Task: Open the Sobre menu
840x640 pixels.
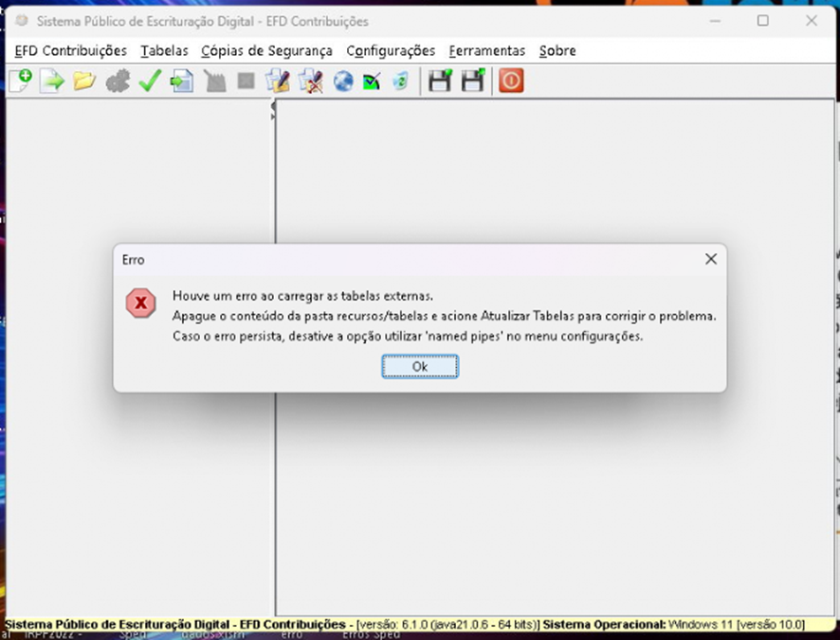Action: tap(557, 51)
